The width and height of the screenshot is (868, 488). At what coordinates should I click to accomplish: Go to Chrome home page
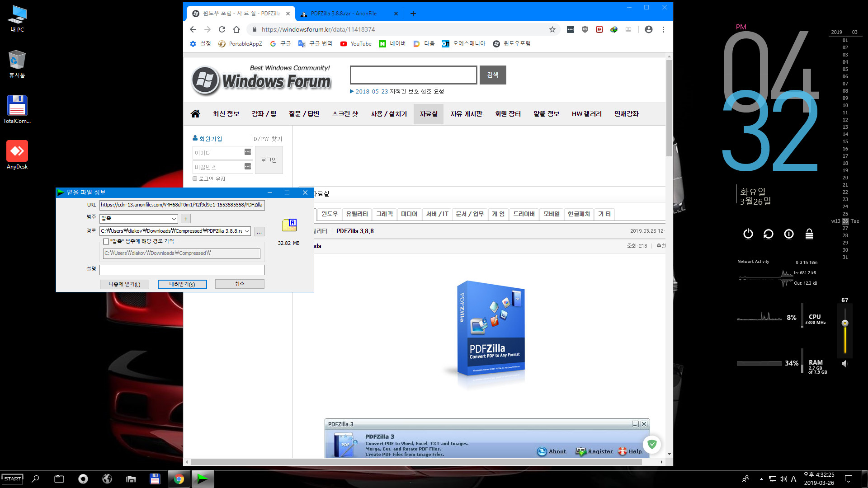[x=236, y=29]
